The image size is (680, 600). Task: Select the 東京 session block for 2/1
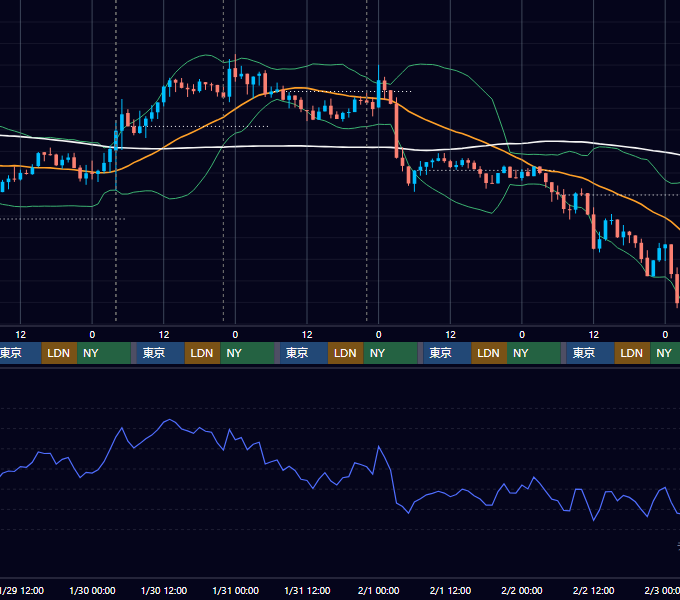click(447, 353)
